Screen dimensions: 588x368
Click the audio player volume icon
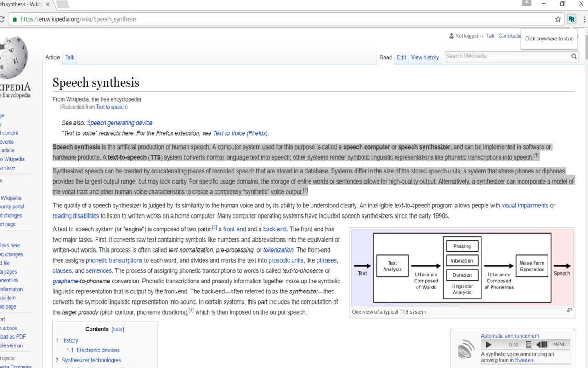click(x=542, y=345)
